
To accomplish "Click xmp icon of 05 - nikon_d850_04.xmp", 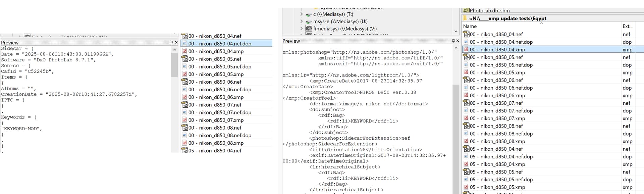I will (466, 164).
